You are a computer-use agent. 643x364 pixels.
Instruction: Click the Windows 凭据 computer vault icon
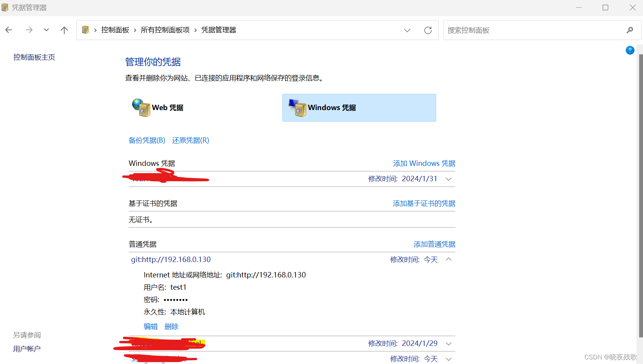pos(297,108)
